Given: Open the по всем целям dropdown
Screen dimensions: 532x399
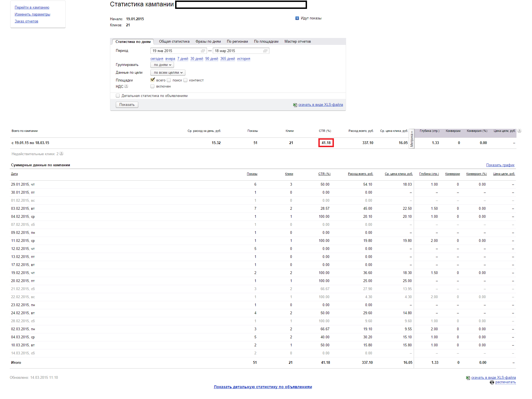Looking at the screenshot, I should [x=168, y=73].
